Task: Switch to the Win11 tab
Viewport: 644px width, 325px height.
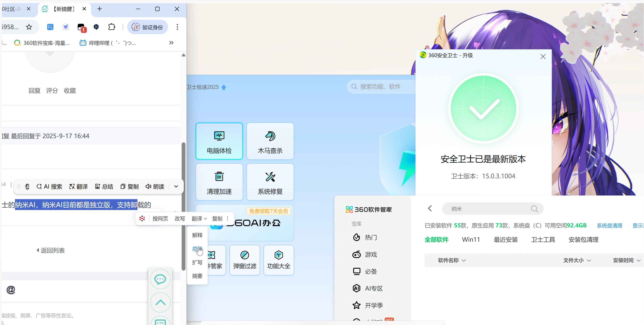Action: click(471, 240)
